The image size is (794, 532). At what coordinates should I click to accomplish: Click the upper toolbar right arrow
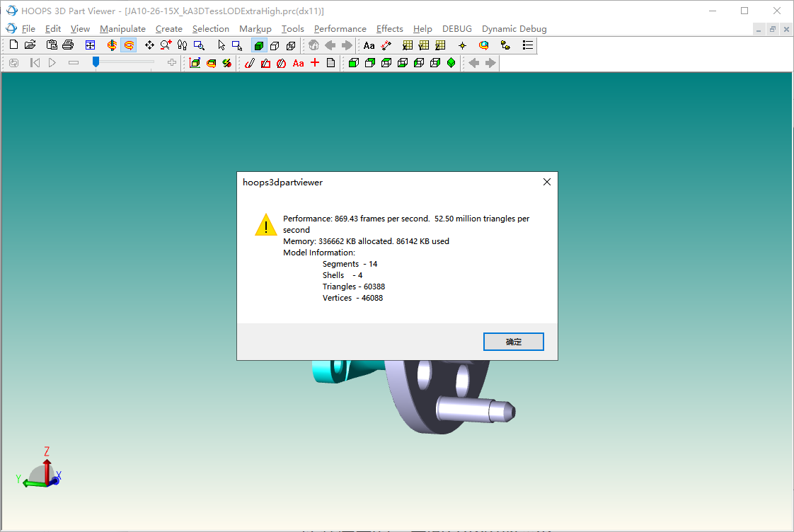347,45
